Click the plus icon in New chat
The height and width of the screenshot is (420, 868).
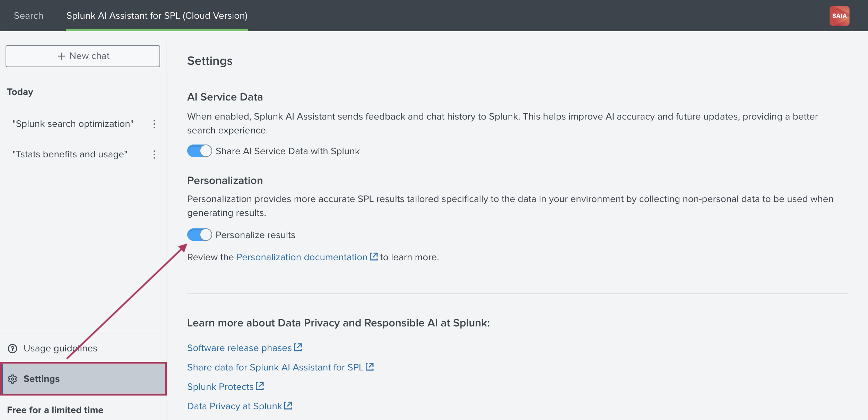pyautogui.click(x=62, y=56)
